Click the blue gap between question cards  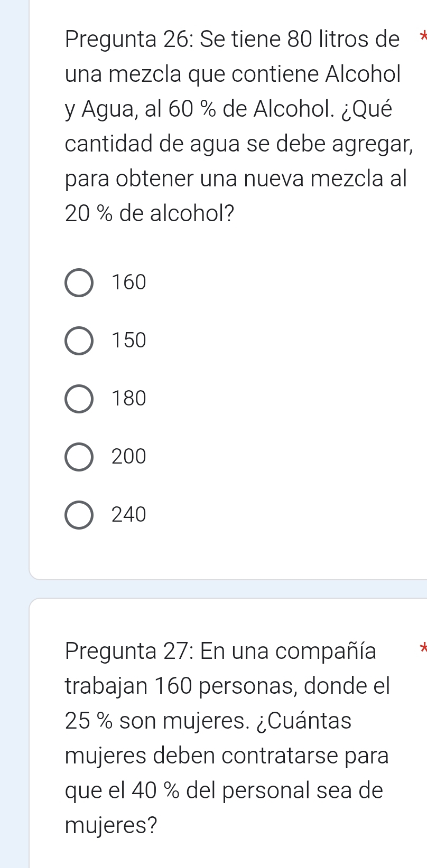point(227,589)
